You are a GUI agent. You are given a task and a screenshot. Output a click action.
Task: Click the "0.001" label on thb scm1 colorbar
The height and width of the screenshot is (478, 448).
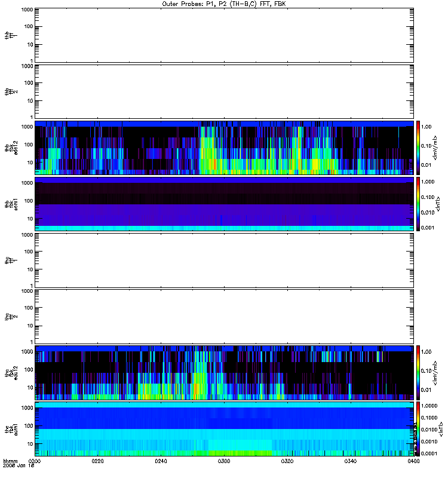point(427,228)
